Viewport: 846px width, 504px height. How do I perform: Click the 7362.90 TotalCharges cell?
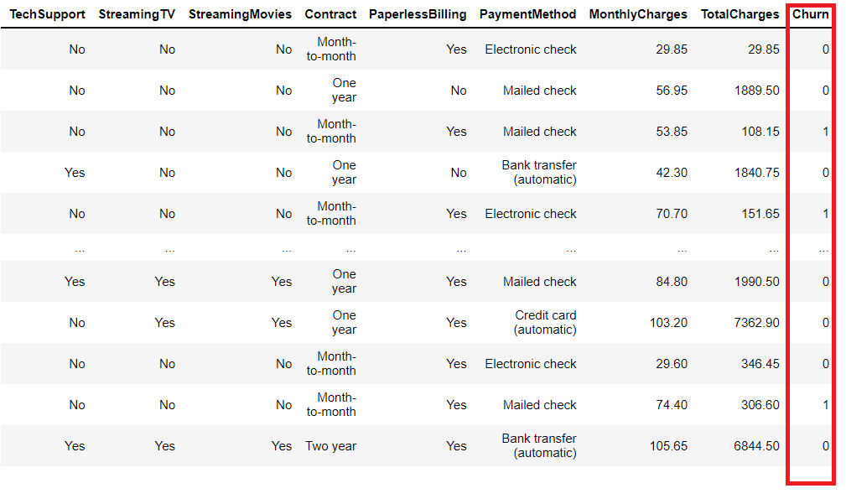click(x=756, y=323)
